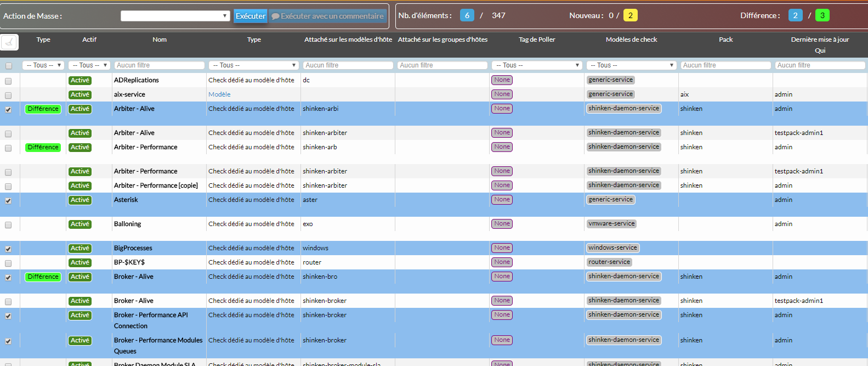Check the ADReplications row checkbox
Viewport: 868px width, 366px height.
tap(8, 81)
